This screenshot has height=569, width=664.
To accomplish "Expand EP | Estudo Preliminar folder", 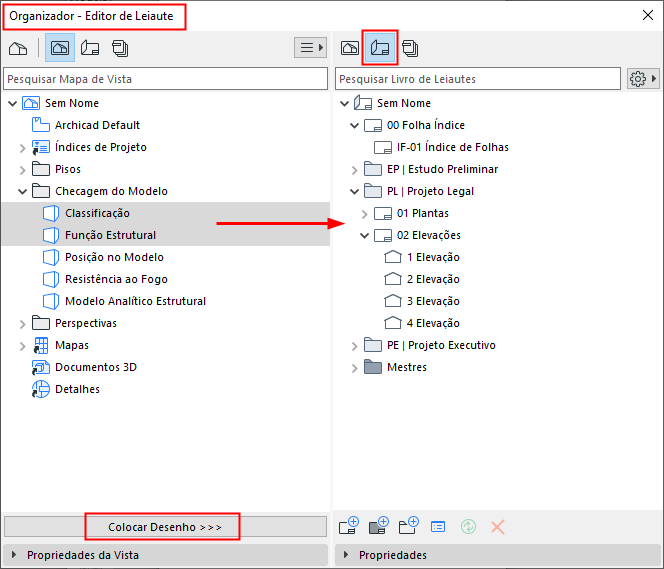I will (x=354, y=170).
